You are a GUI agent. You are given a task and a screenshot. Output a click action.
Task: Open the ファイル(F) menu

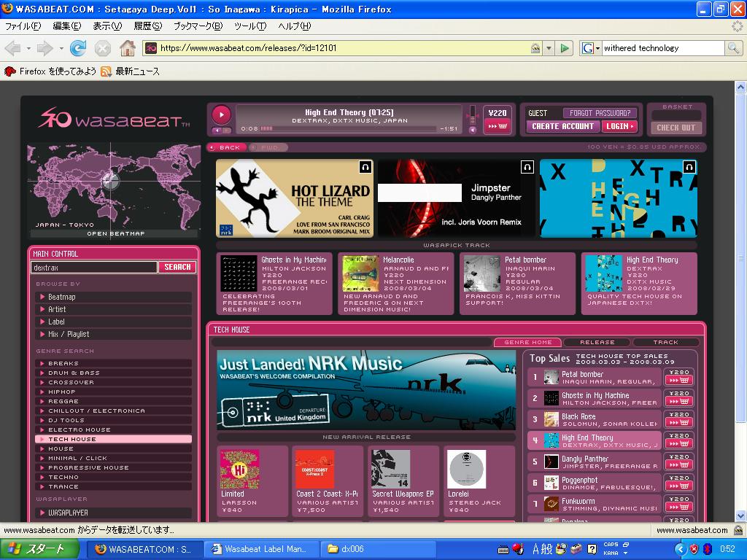click(x=23, y=26)
